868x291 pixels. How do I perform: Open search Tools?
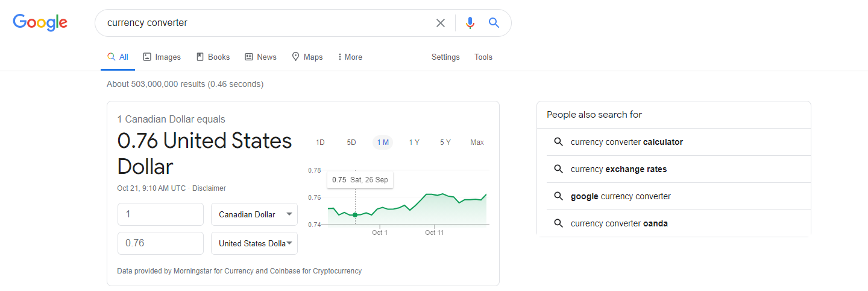[483, 57]
